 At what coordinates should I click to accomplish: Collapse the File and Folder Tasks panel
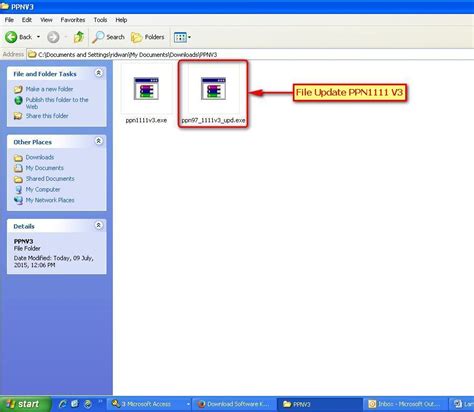[99, 73]
